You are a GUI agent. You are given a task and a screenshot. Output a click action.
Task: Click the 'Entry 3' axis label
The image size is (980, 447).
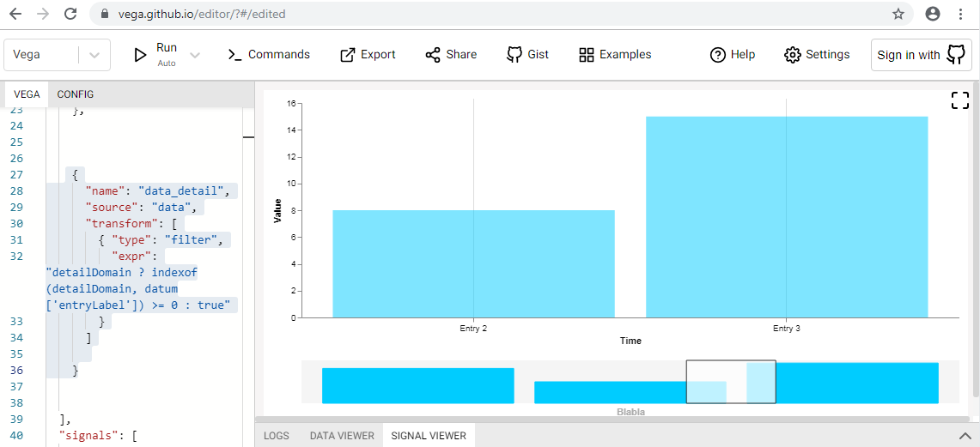[787, 329]
